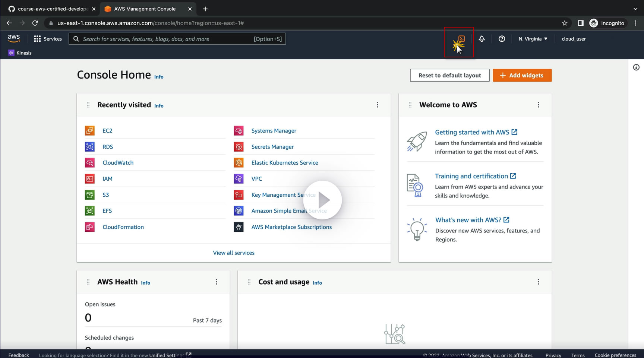The height and width of the screenshot is (358, 644).
Task: Open the Terms footer link
Action: [x=578, y=355]
